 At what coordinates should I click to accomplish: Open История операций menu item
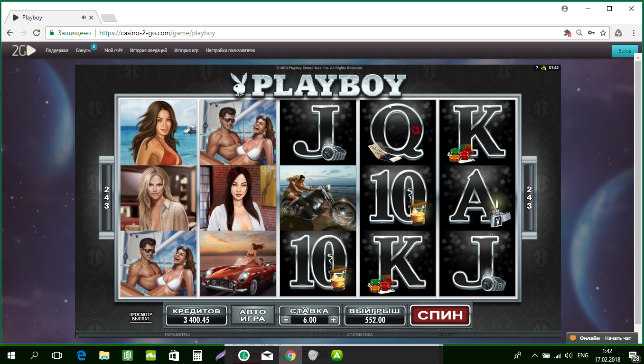coord(149,50)
